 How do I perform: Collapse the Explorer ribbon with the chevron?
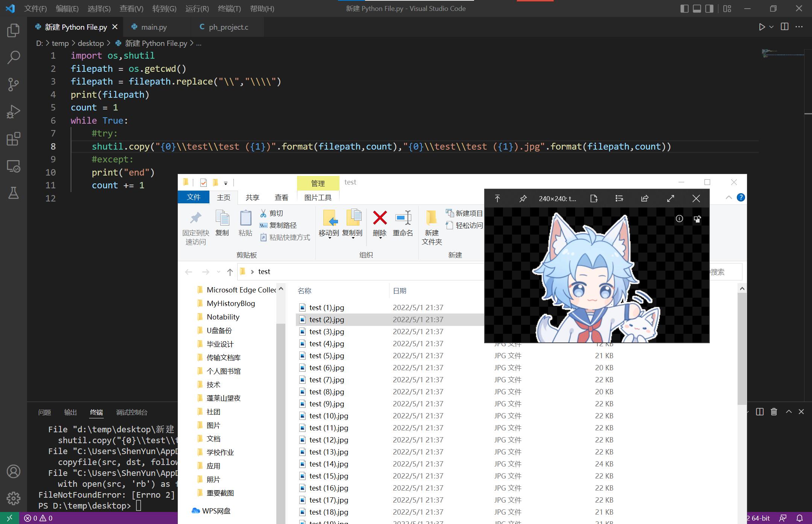729,197
